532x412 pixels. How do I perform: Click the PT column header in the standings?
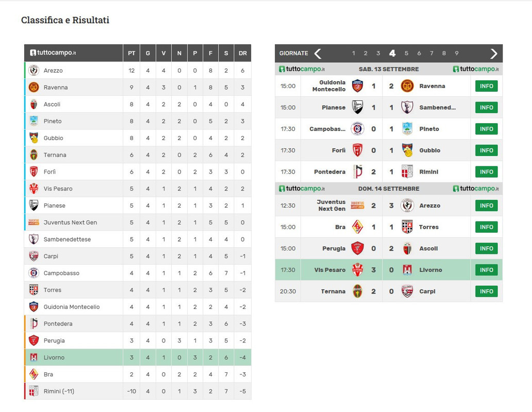coord(131,53)
